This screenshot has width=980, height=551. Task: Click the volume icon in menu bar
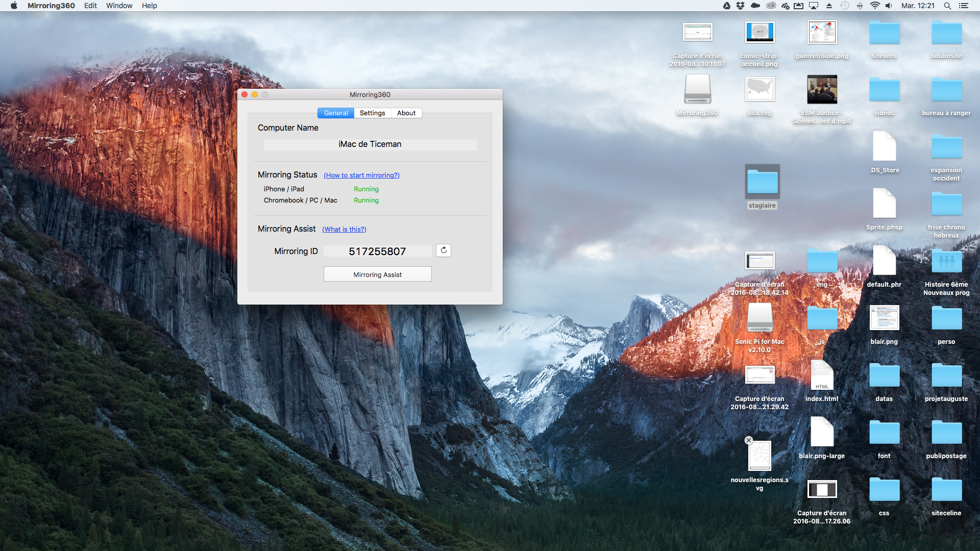coord(889,6)
